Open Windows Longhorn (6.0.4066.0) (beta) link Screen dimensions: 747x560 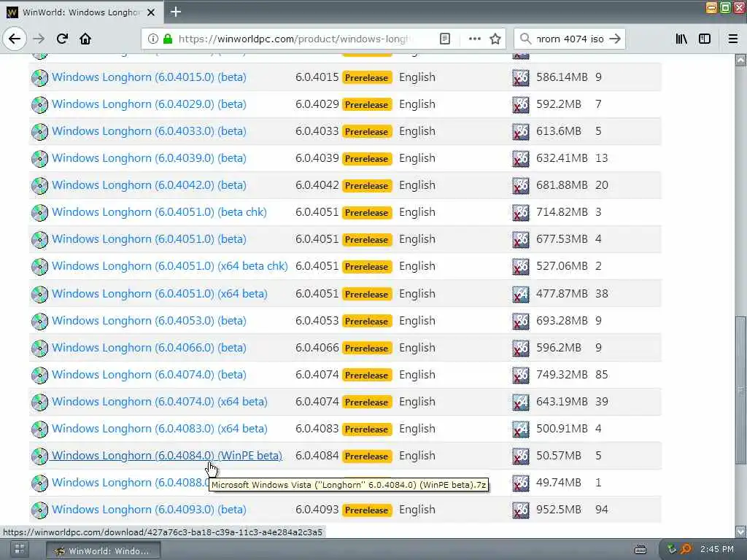pos(149,348)
